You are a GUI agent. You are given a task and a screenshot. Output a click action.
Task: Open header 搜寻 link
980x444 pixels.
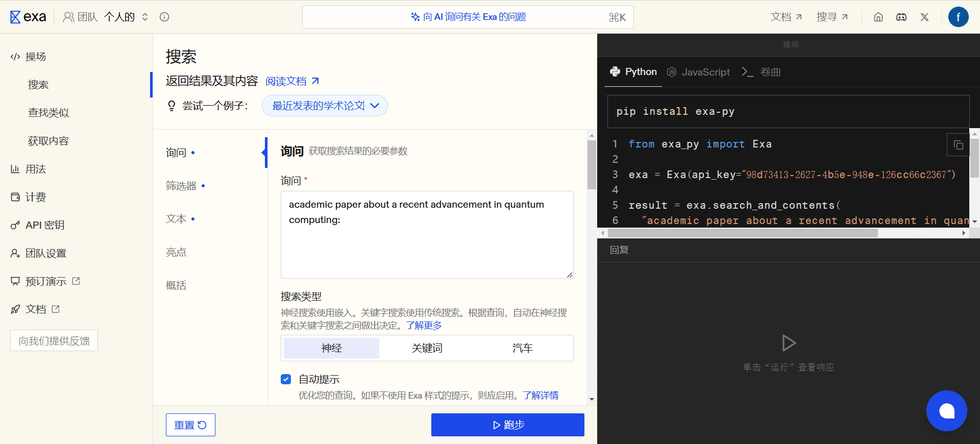[832, 17]
